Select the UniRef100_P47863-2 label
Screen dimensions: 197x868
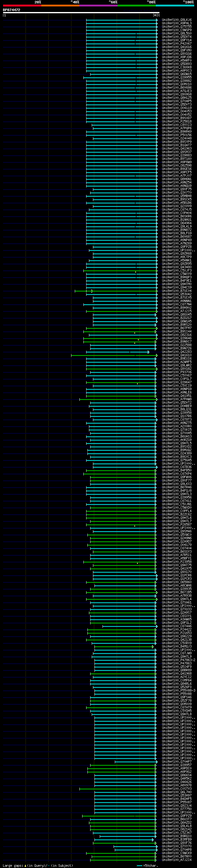coord(179,660)
